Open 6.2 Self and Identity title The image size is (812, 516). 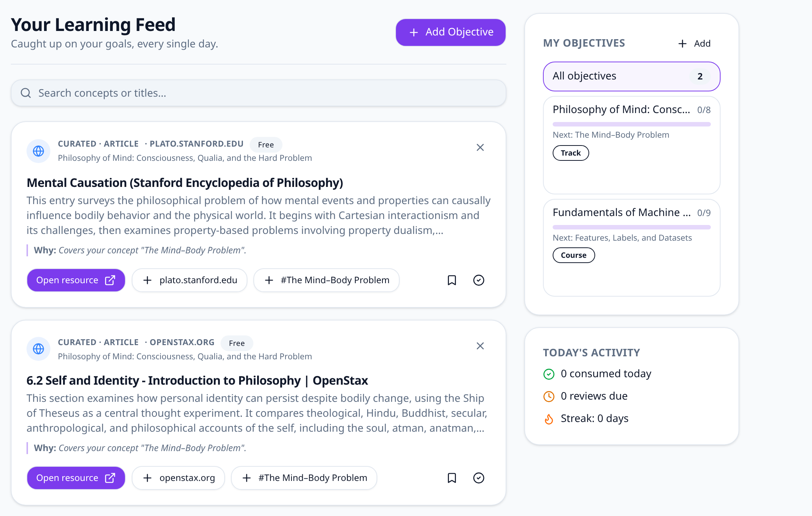point(197,381)
